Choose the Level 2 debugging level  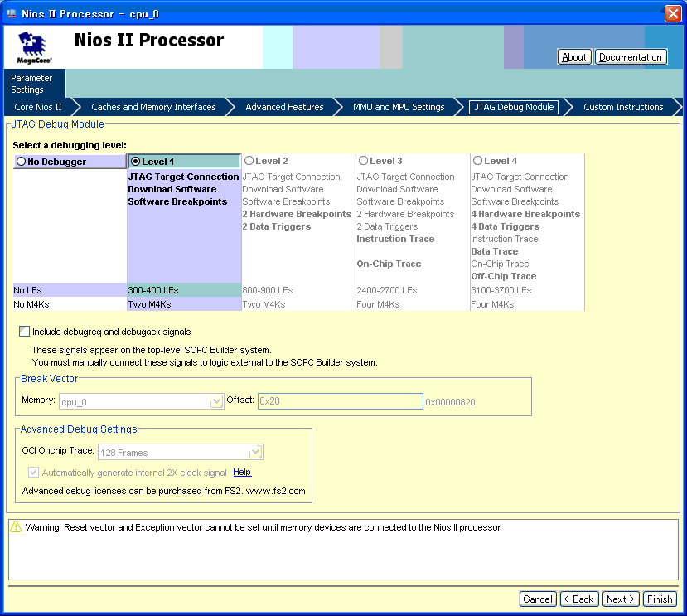pyautogui.click(x=249, y=161)
